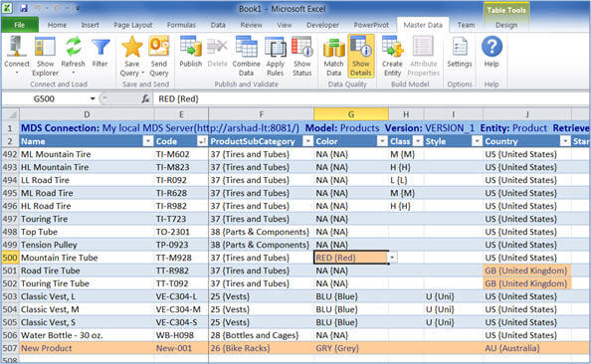Switch to the Master Data tab
591x364 pixels.
(423, 25)
